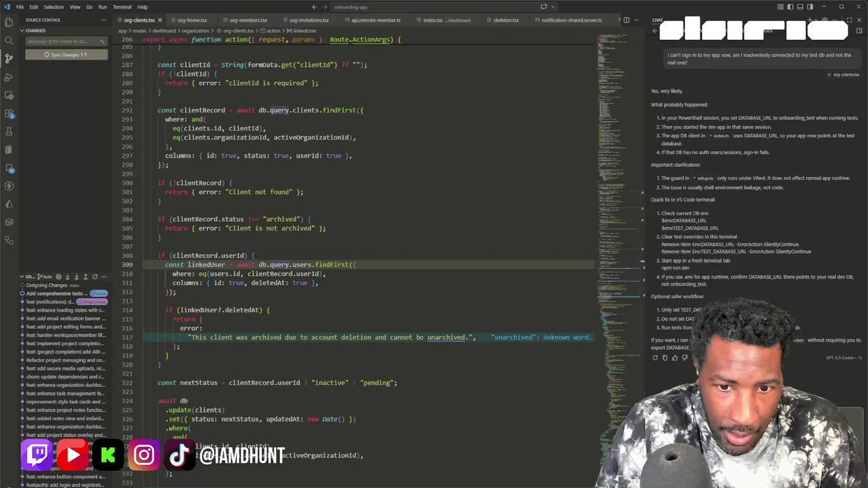Maximize the chat panel

[850, 20]
